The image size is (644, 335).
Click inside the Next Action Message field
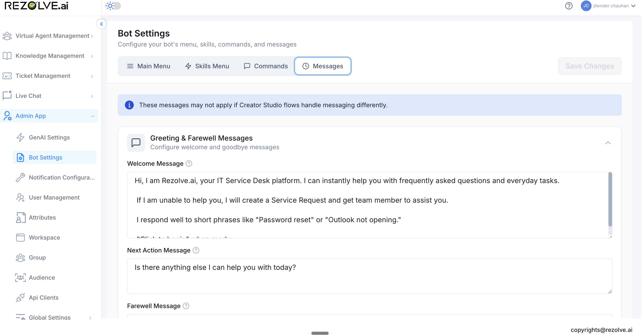[370, 276]
